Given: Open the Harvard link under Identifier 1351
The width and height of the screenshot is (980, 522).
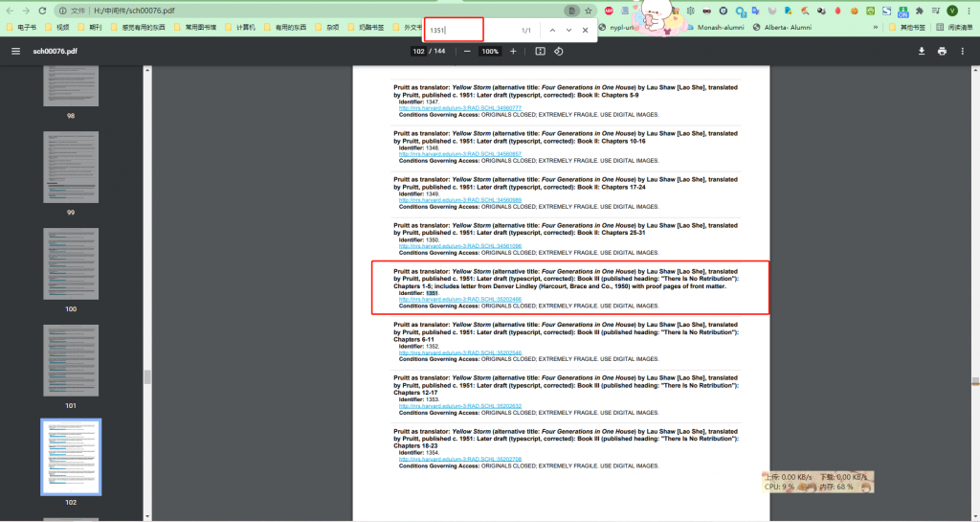Looking at the screenshot, I should pos(460,300).
